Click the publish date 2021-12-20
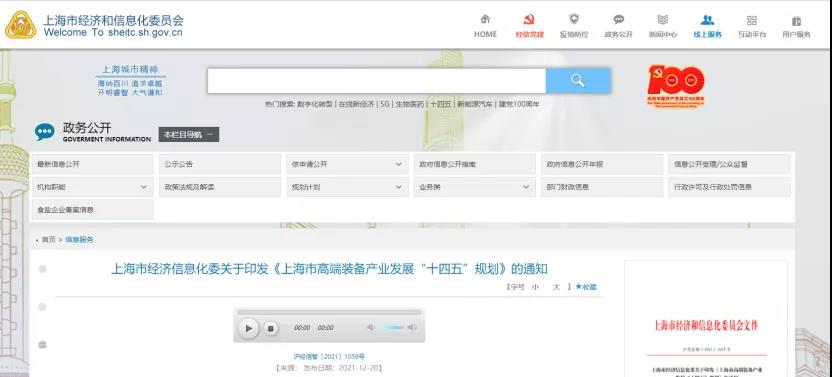 360,368
